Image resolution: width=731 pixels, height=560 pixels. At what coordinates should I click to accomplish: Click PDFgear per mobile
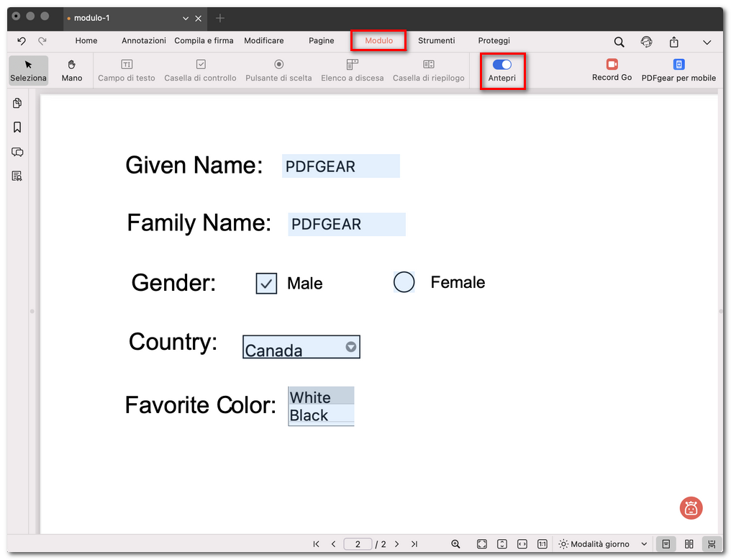(x=678, y=70)
